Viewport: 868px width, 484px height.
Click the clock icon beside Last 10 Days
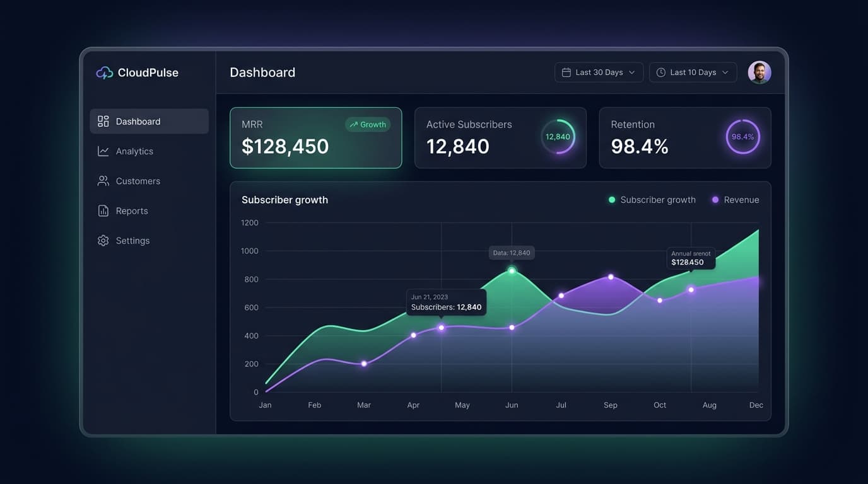coord(661,72)
